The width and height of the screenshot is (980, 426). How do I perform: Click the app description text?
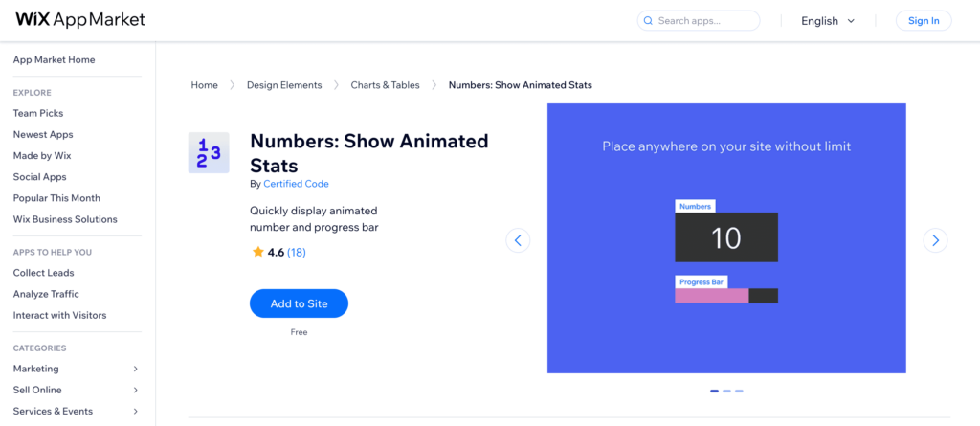(314, 219)
